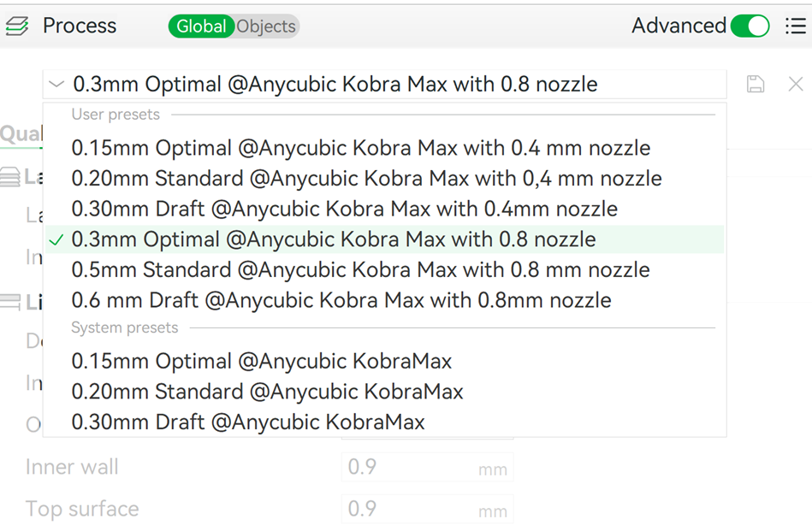Choose system preset 0.30mm Draft @Anycubic KobraMax

pyautogui.click(x=247, y=422)
